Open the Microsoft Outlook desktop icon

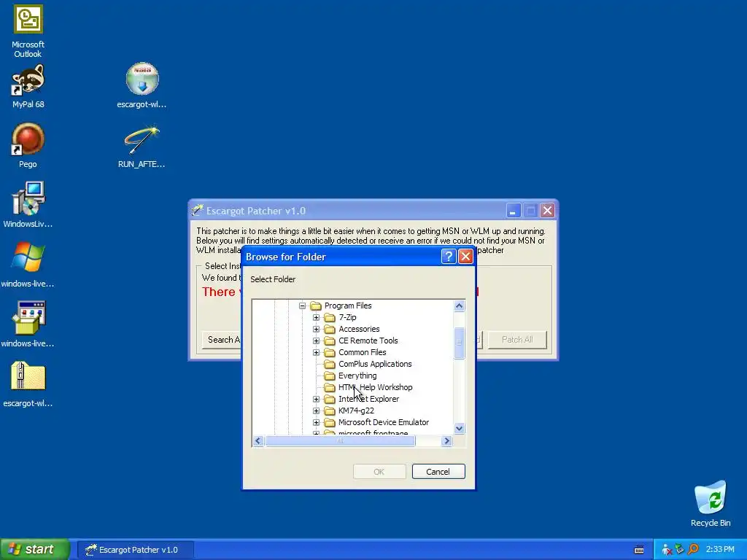point(28,31)
